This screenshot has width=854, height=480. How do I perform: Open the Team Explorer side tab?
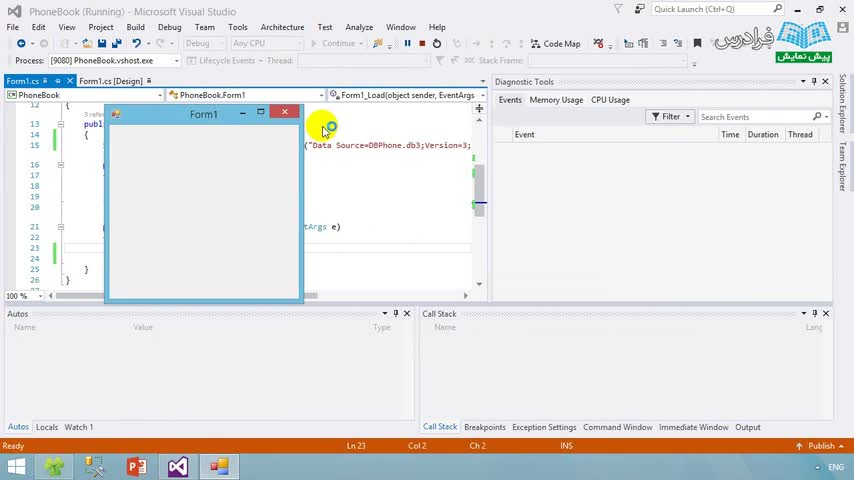point(843,166)
